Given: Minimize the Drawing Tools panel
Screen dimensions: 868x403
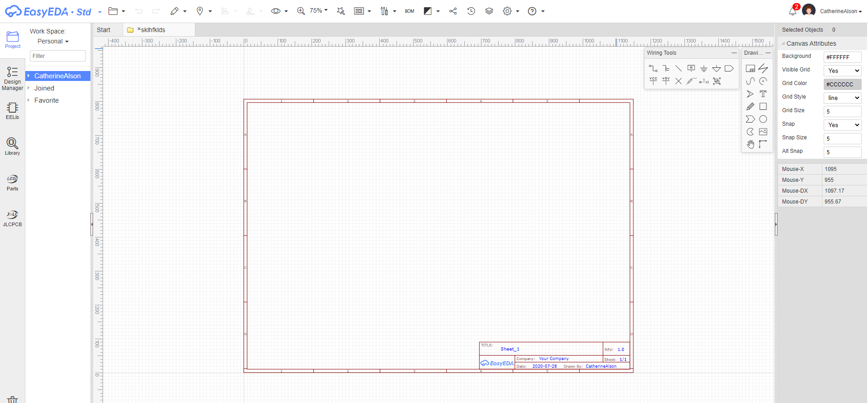Looking at the screenshot, I should coord(768,53).
